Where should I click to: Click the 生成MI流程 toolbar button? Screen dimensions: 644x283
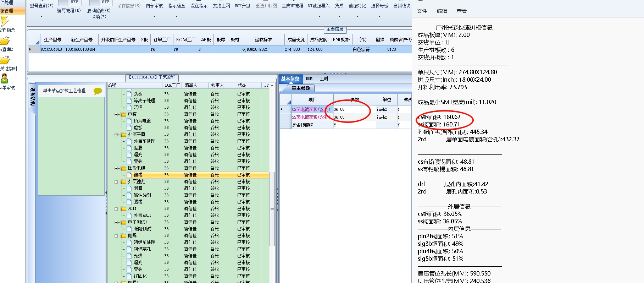[x=292, y=6]
